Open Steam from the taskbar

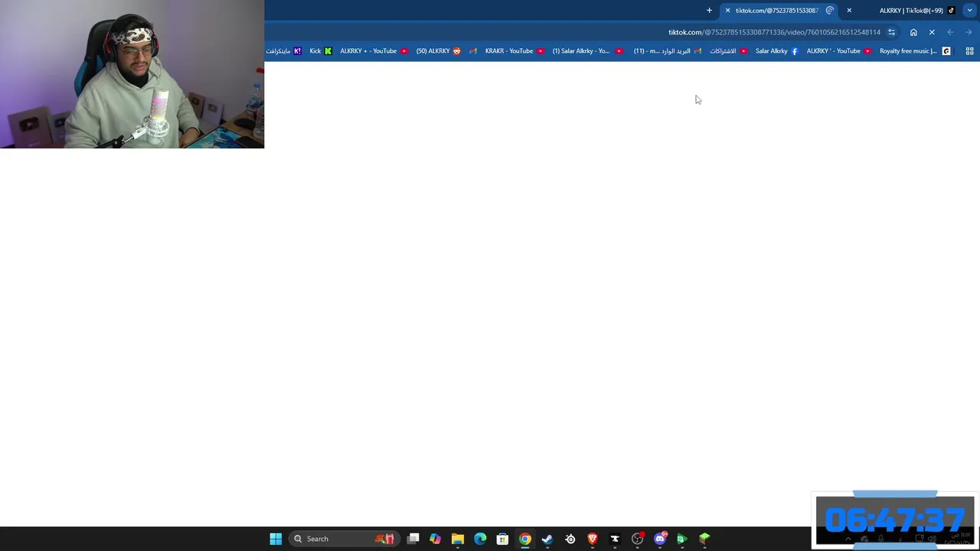[x=547, y=539]
